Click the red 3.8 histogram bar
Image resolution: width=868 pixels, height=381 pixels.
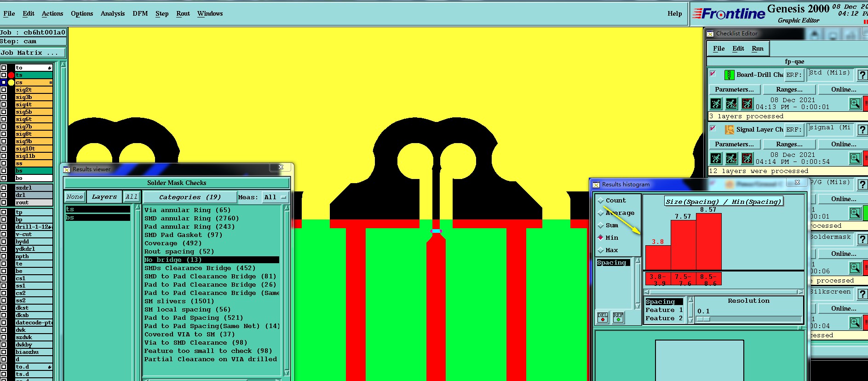click(x=658, y=258)
